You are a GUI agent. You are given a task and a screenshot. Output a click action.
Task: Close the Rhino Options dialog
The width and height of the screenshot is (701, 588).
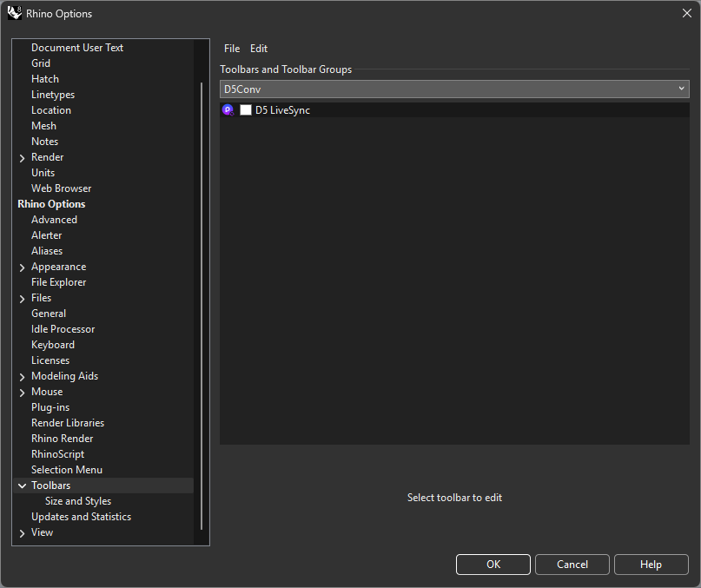(x=687, y=13)
